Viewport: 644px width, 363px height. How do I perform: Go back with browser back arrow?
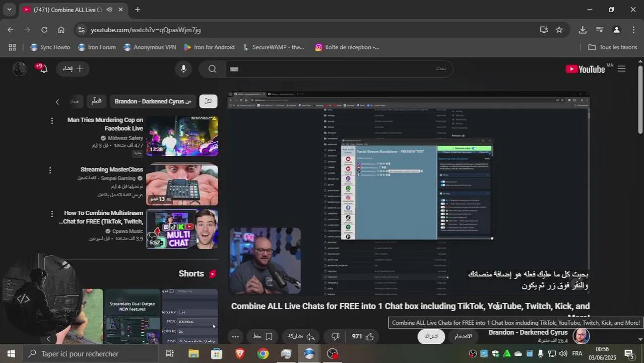pos(11,30)
